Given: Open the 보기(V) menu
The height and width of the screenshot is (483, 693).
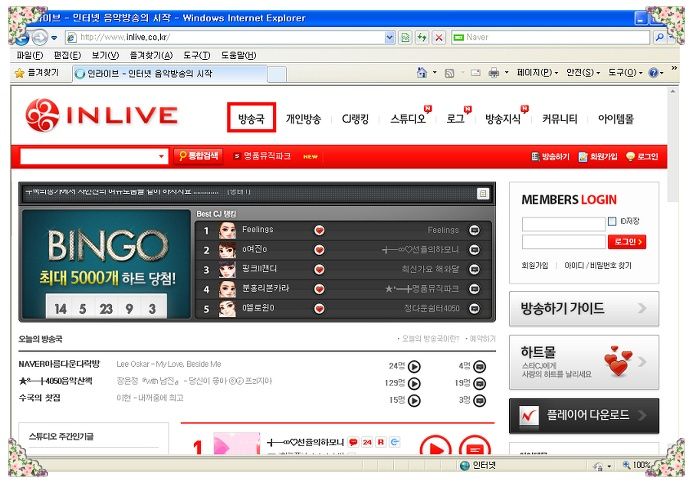Looking at the screenshot, I should (105, 55).
